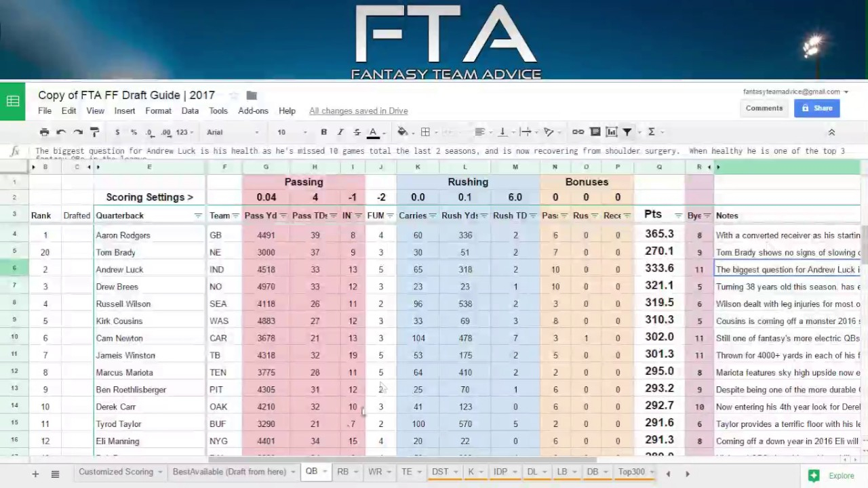
Task: Select the Paint format roller icon
Action: click(x=95, y=132)
